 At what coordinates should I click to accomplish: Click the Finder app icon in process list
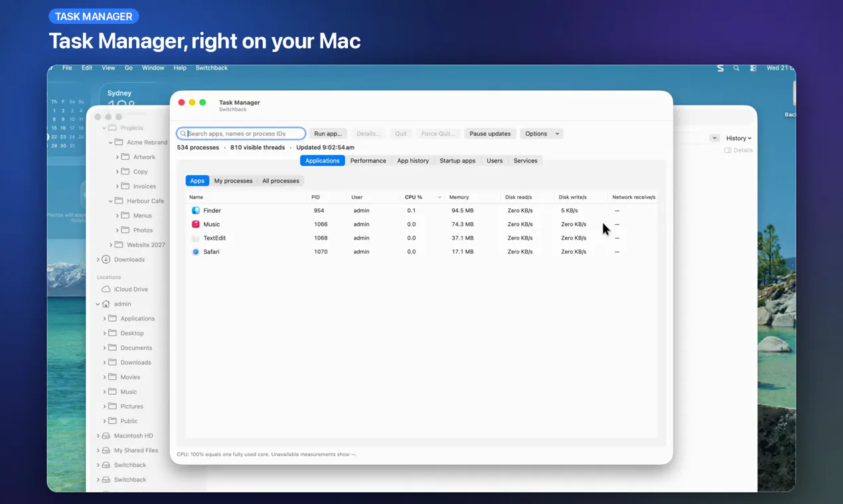coord(196,210)
